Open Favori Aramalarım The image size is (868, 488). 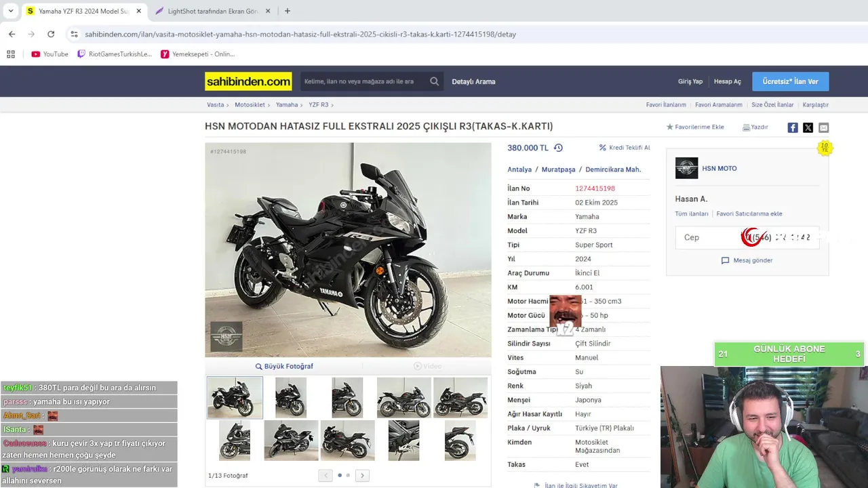tap(719, 105)
